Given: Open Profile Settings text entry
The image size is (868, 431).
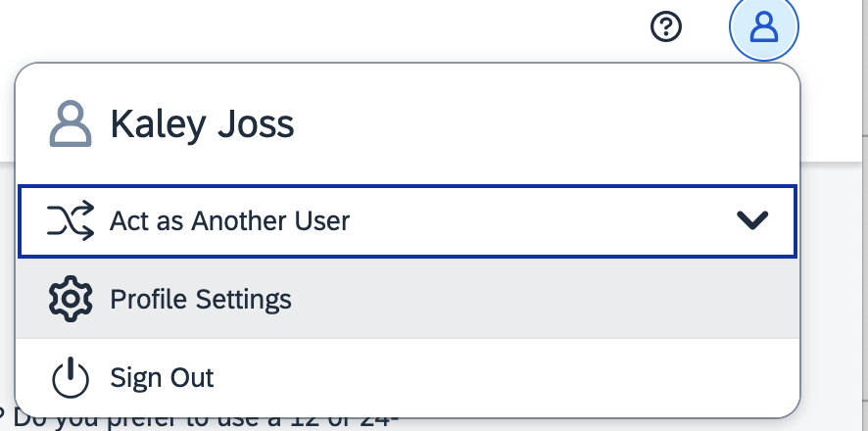Looking at the screenshot, I should (x=201, y=300).
